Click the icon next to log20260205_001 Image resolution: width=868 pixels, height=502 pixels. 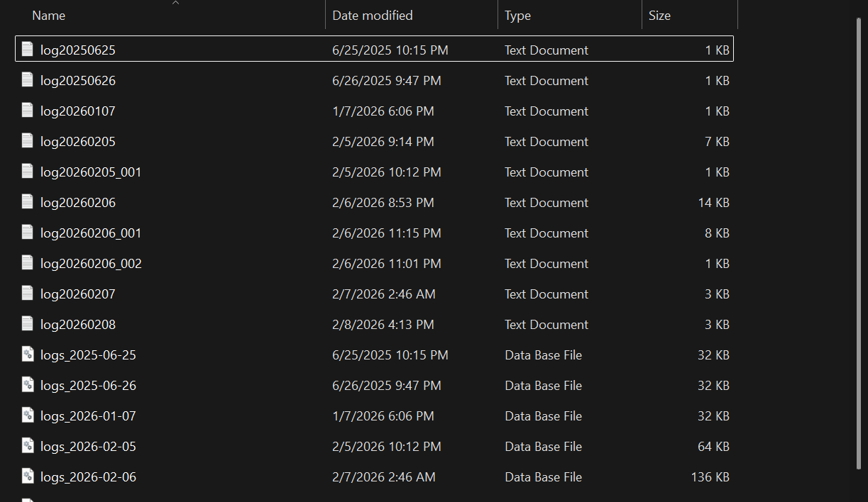point(28,171)
